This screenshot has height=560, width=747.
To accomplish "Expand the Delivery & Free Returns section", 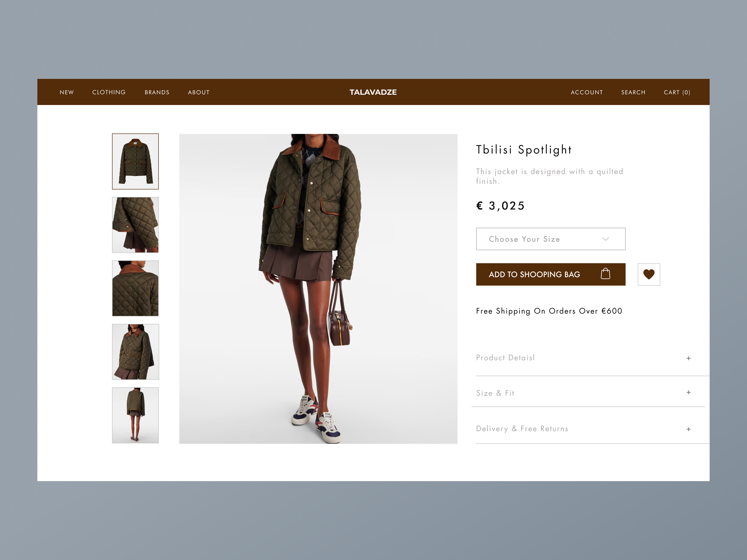I will coord(522,429).
